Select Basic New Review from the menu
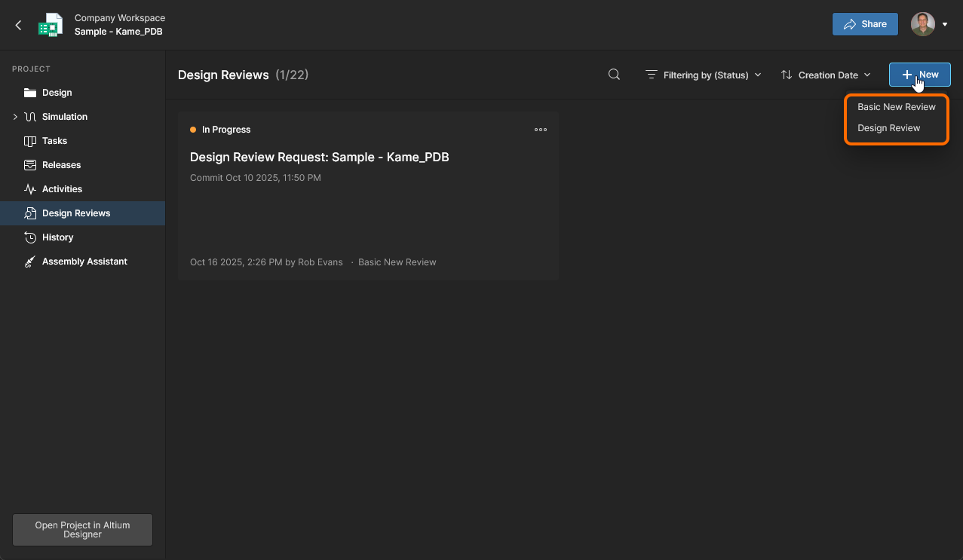The height and width of the screenshot is (560, 963). click(896, 106)
